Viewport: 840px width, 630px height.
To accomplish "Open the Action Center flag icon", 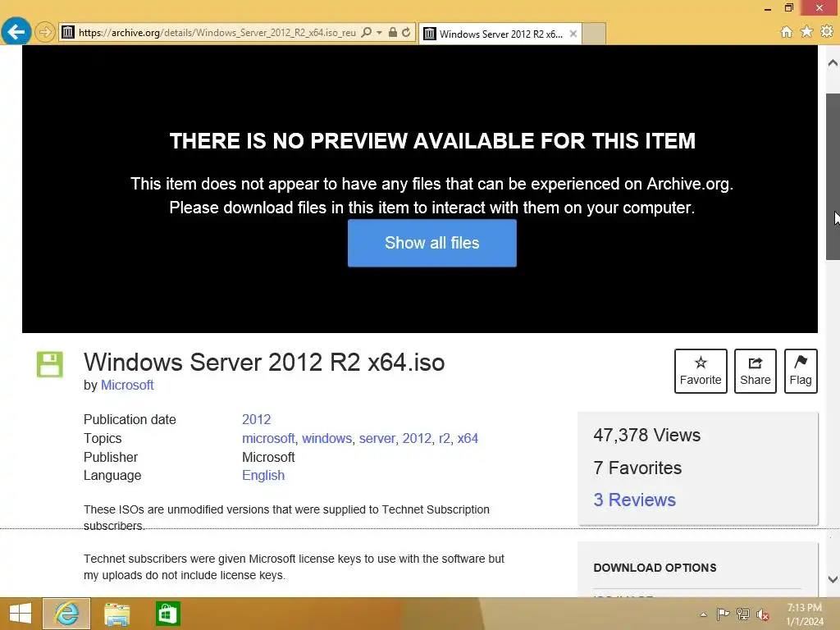I will pyautogui.click(x=723, y=614).
